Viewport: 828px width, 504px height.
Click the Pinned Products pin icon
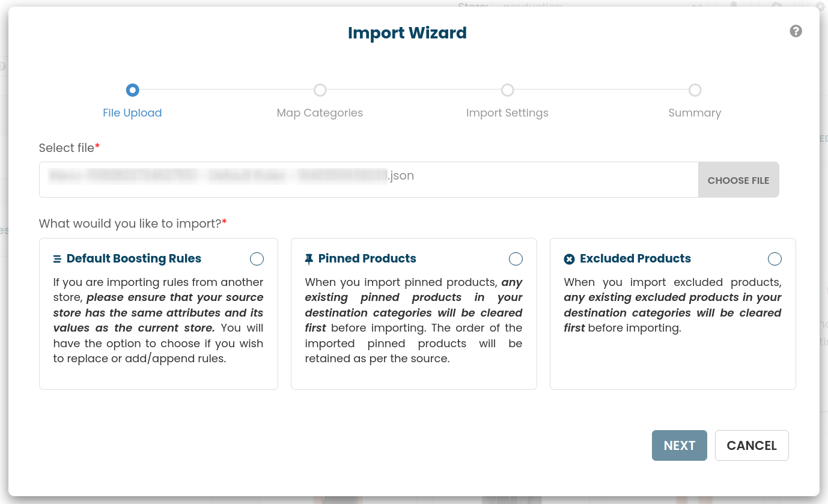[x=309, y=259]
